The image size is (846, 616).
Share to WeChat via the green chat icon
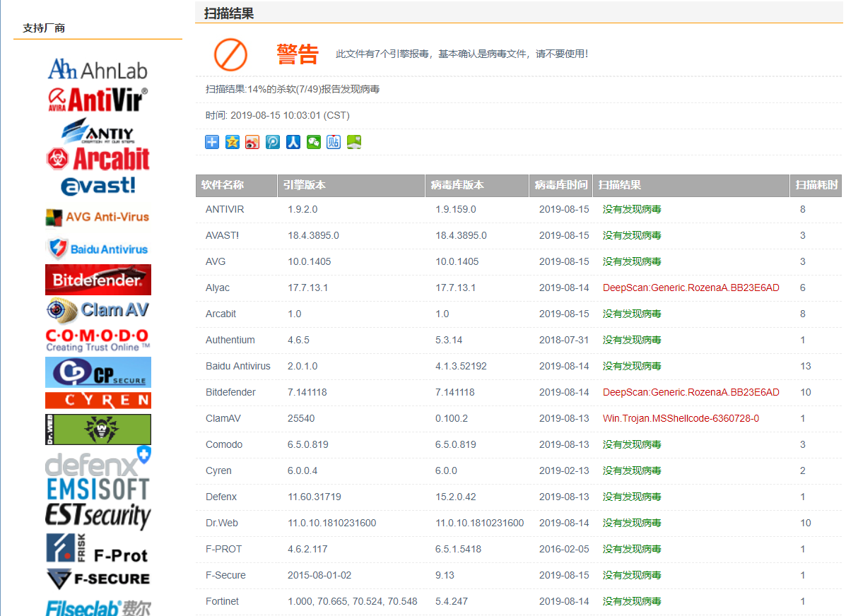coord(314,142)
